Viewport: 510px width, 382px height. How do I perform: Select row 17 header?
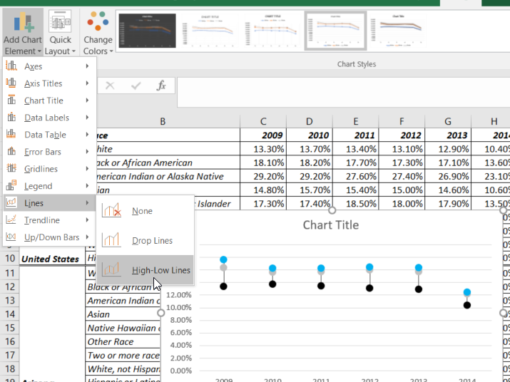pos(10,355)
